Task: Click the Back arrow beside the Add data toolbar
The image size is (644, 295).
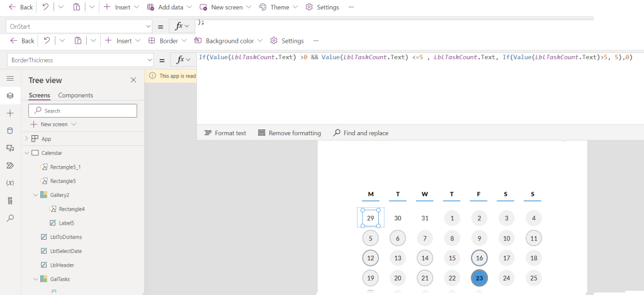Action: pyautogui.click(x=21, y=7)
